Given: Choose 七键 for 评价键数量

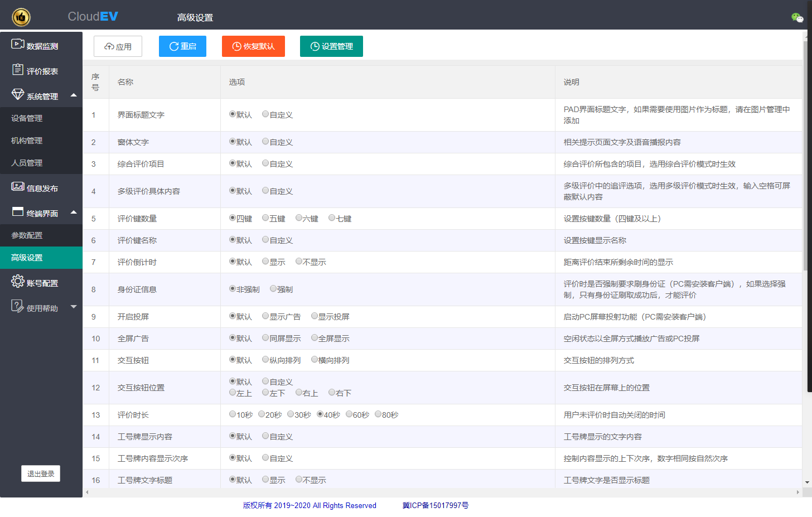Looking at the screenshot, I should point(332,218).
